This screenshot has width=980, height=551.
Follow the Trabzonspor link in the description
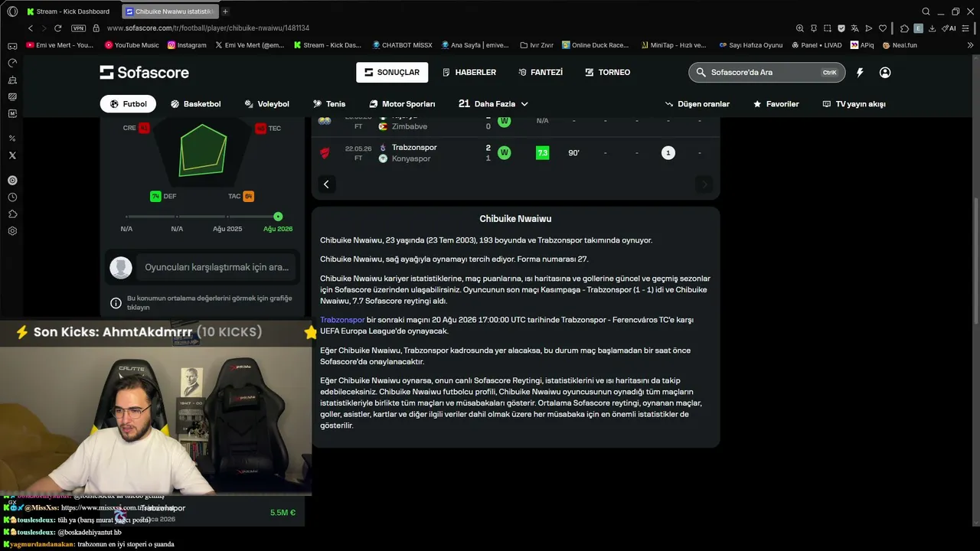[342, 320]
